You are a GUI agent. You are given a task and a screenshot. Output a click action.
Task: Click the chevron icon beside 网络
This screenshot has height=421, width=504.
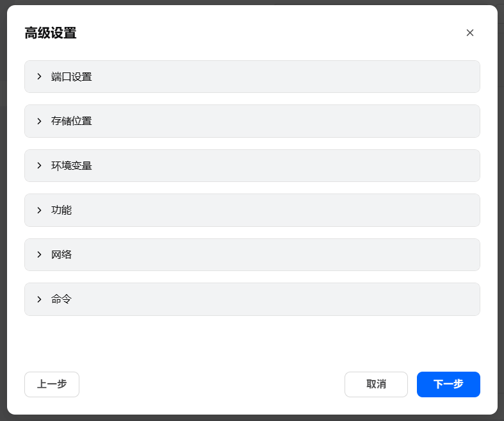coord(39,255)
